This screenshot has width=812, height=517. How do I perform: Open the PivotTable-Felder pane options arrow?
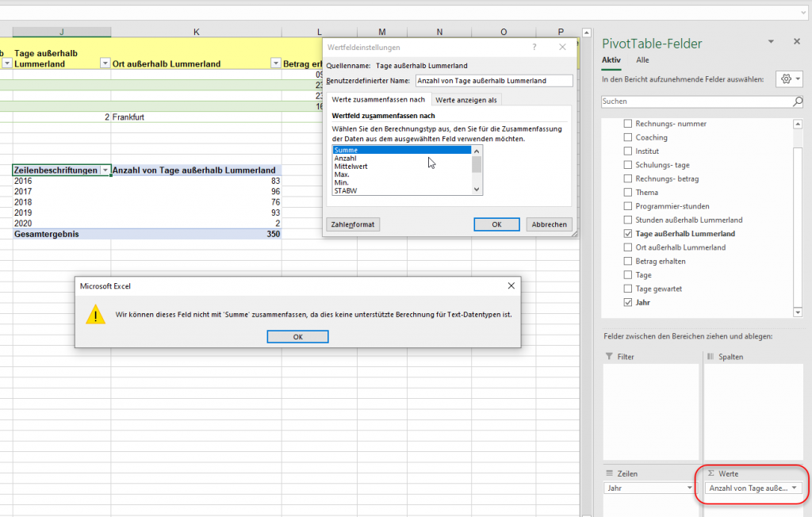[x=771, y=42]
